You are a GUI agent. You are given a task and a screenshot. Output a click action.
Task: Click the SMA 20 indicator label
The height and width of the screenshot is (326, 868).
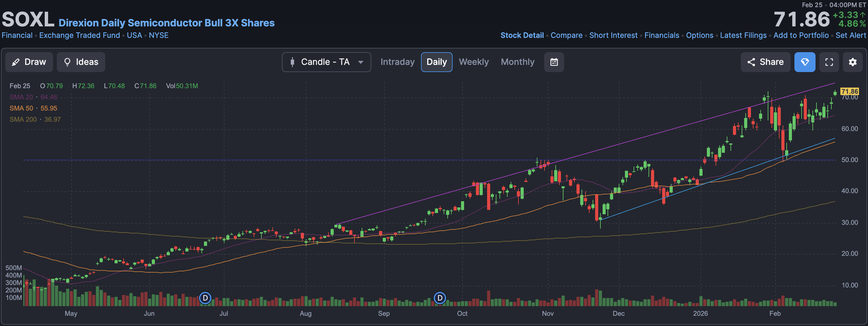point(33,97)
